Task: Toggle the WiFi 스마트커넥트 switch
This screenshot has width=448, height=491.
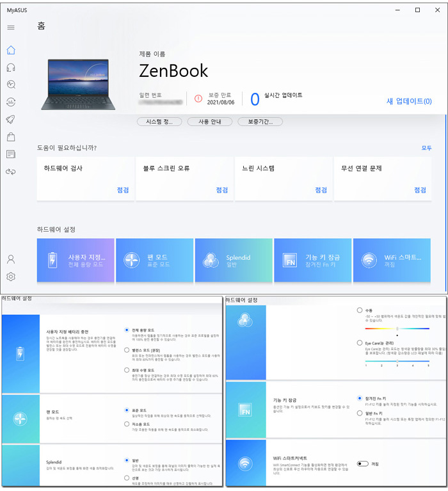Action: coord(362,463)
